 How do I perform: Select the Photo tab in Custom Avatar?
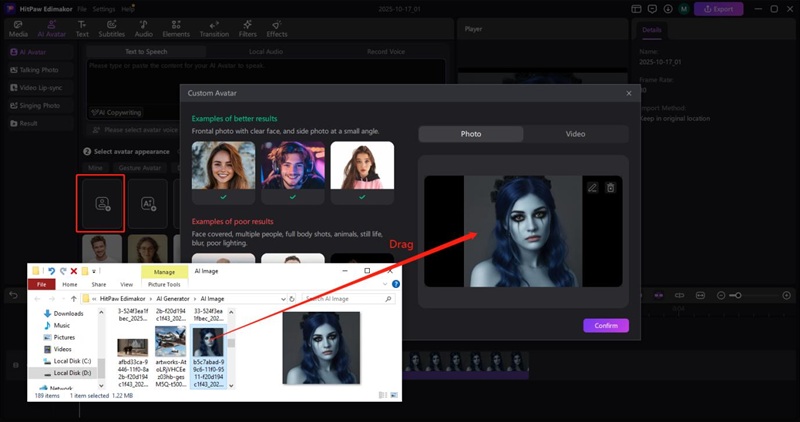coord(470,133)
